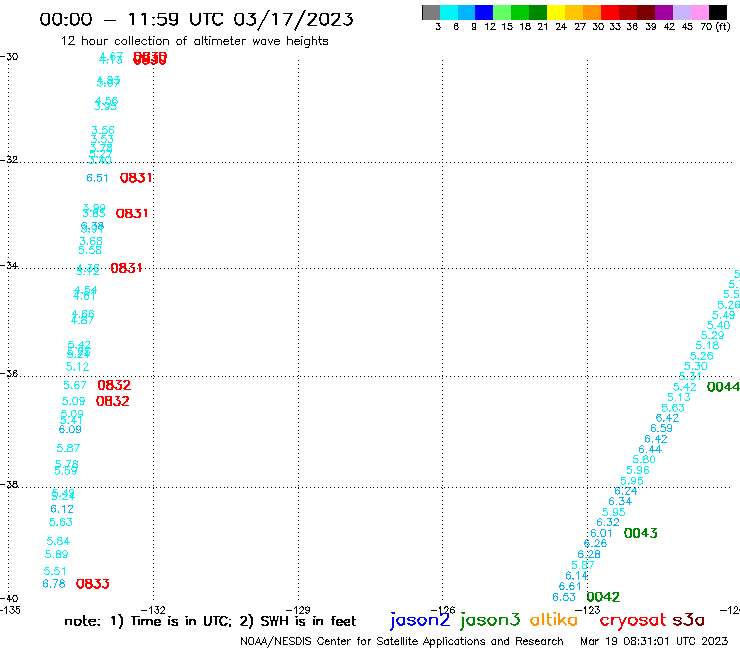The image size is (740, 650).
Task: Select the 'jason2' satellite legend label
Action: click(x=420, y=620)
